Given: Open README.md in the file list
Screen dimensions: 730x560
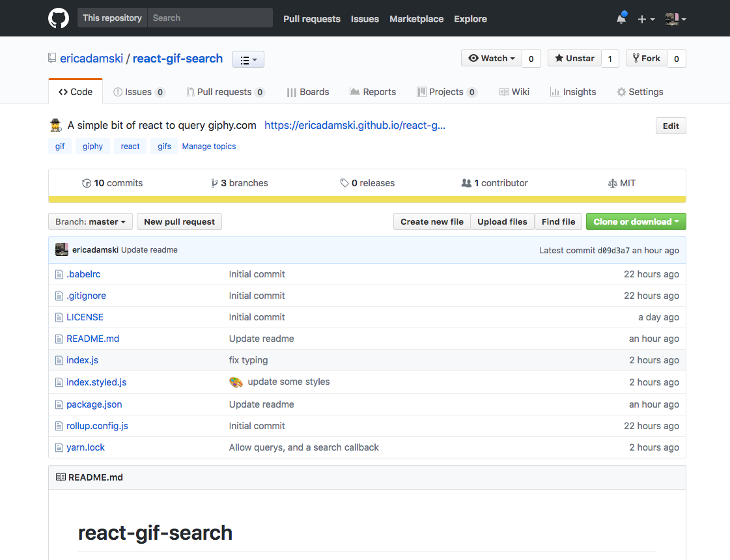Looking at the screenshot, I should tap(92, 339).
